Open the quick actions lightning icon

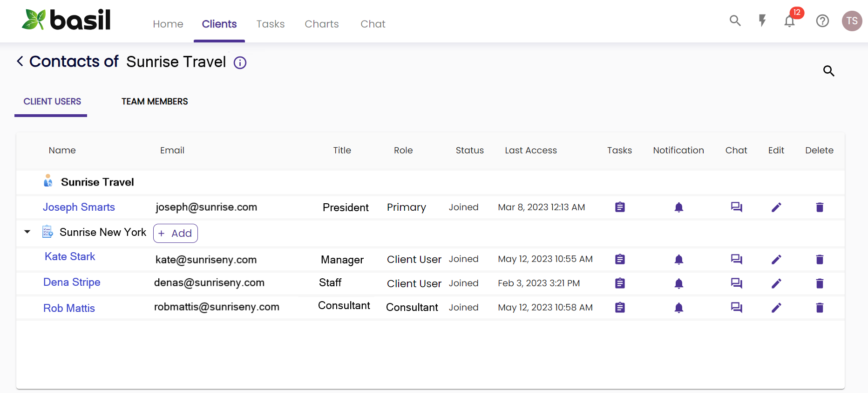click(762, 21)
